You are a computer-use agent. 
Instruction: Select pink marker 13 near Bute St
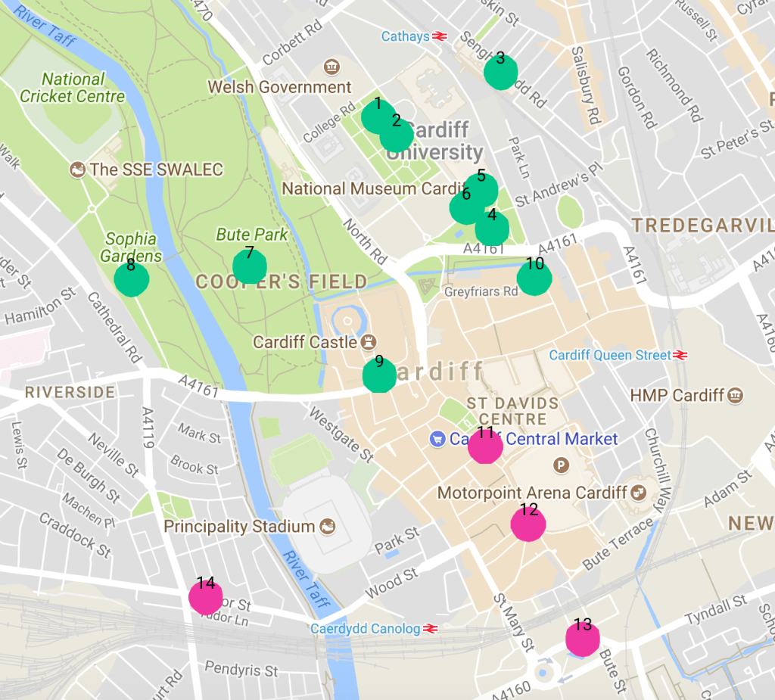pos(583,639)
